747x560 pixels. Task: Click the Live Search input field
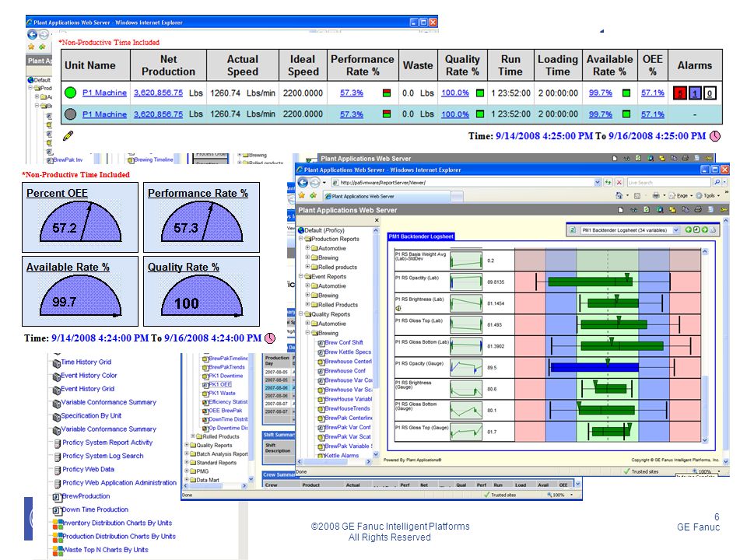pyautogui.click(x=668, y=182)
